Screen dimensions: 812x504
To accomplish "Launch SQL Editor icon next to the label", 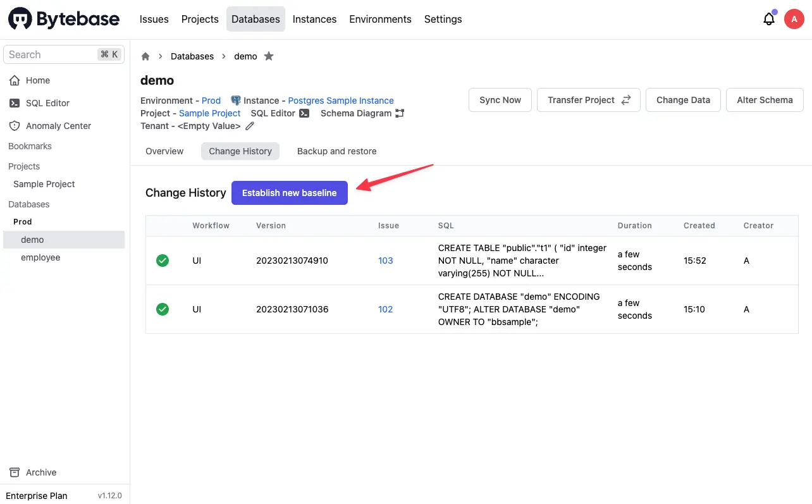I will tap(304, 113).
